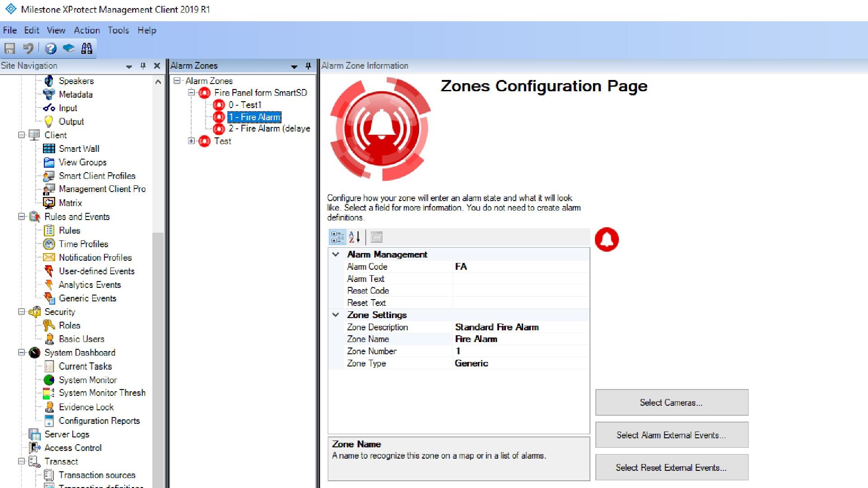Sort property grid alphabetically

coord(355,237)
